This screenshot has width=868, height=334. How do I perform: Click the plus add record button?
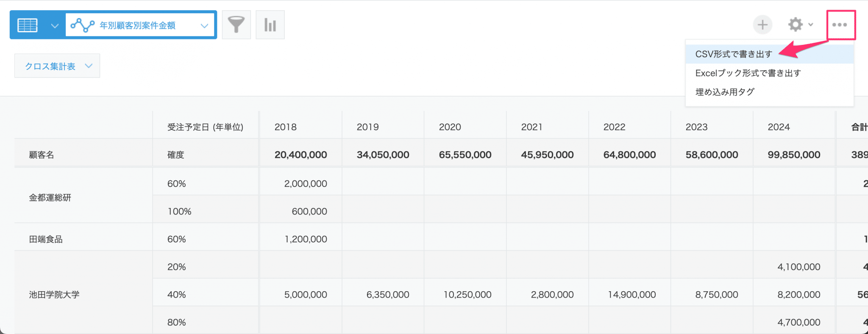coord(762,25)
